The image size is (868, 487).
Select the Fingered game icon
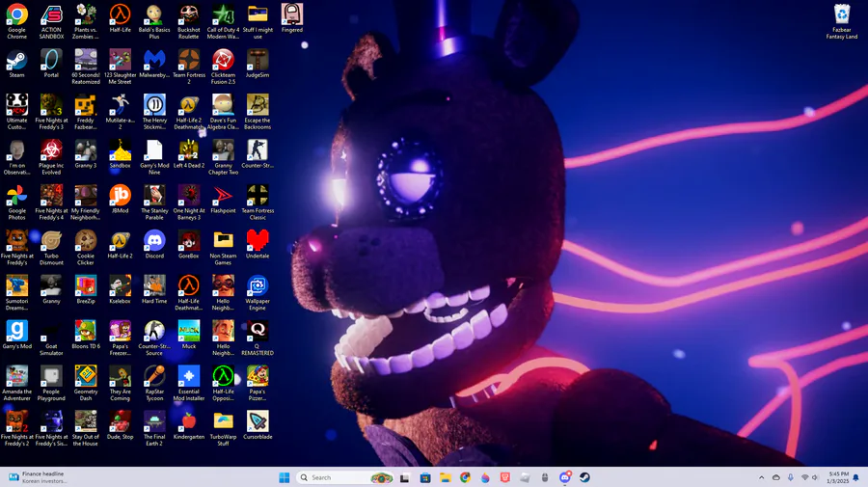click(x=291, y=15)
